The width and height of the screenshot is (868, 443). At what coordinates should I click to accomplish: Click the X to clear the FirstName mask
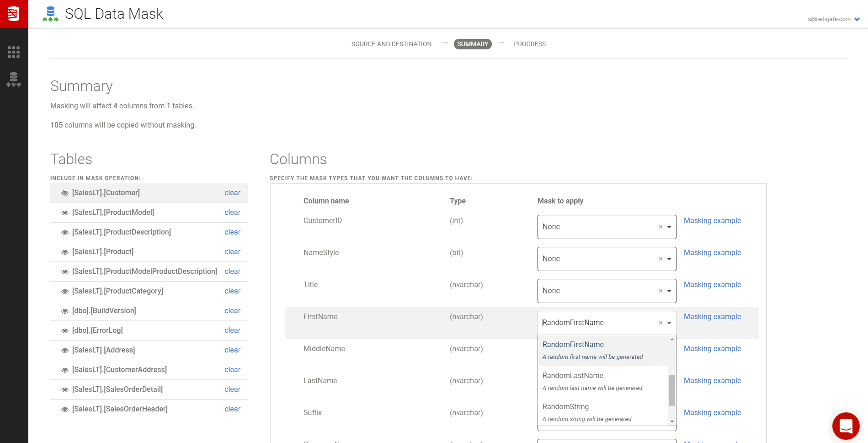pos(660,323)
